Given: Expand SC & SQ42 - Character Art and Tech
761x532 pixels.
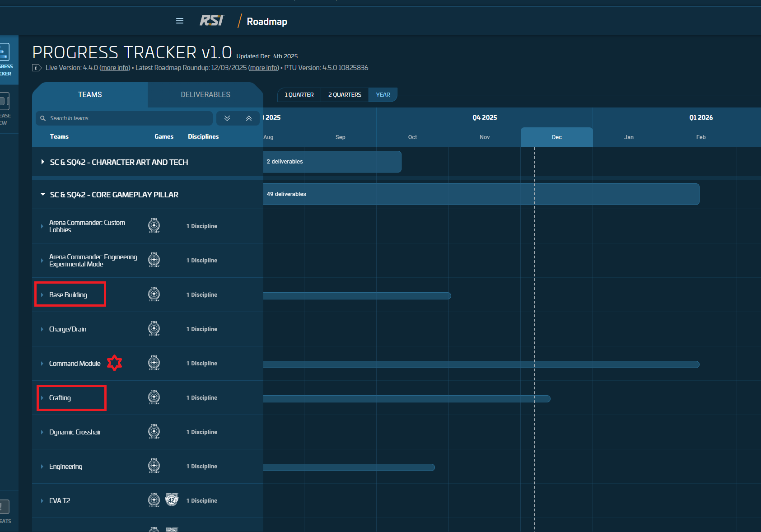Looking at the screenshot, I should 42,162.
